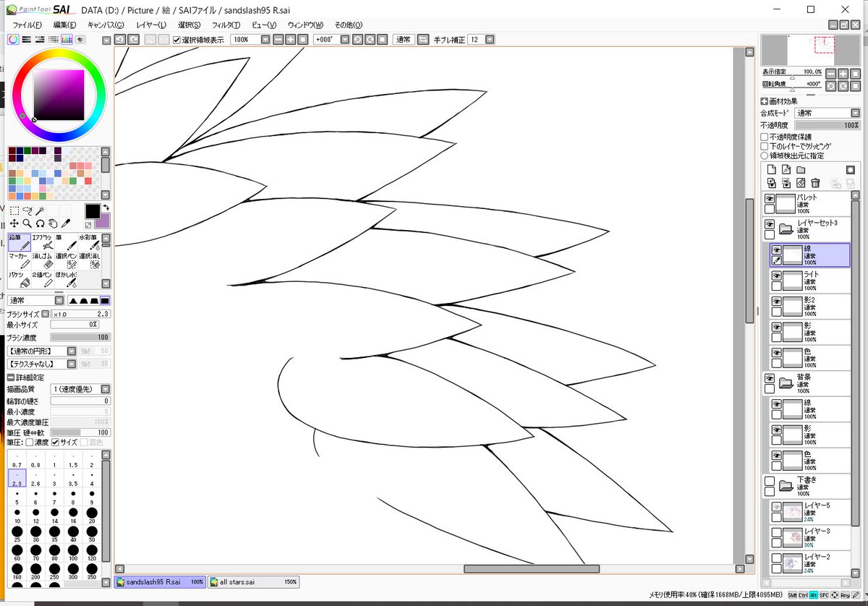Hide the 背景 layer set

point(770,378)
